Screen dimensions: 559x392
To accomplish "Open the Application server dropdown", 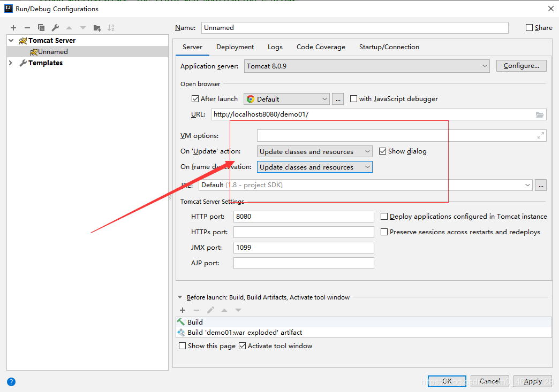I will click(x=367, y=66).
